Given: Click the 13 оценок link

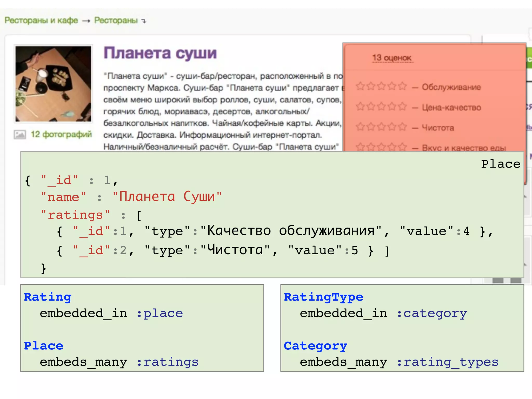Looking at the screenshot, I should [x=392, y=58].
